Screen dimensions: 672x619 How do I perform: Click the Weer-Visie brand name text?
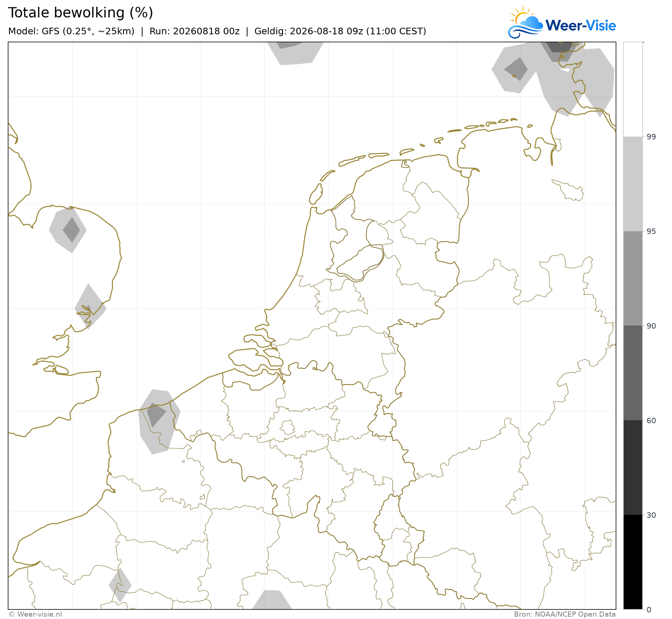click(x=581, y=25)
